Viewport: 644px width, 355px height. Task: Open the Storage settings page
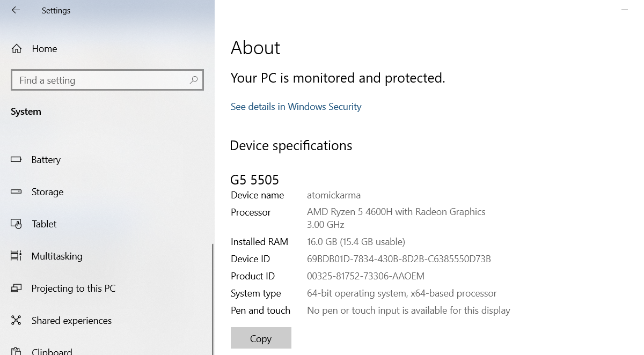tap(47, 191)
